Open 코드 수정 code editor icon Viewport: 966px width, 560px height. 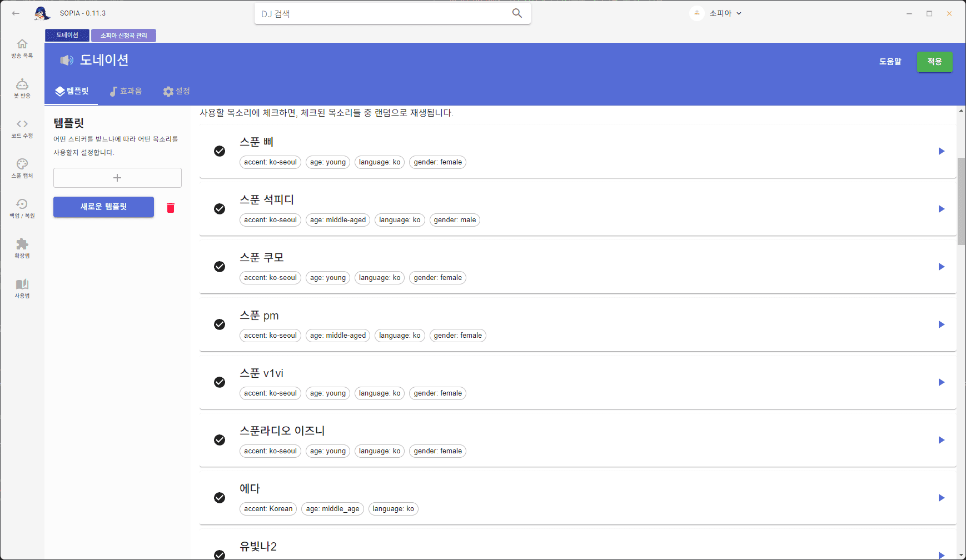22,124
